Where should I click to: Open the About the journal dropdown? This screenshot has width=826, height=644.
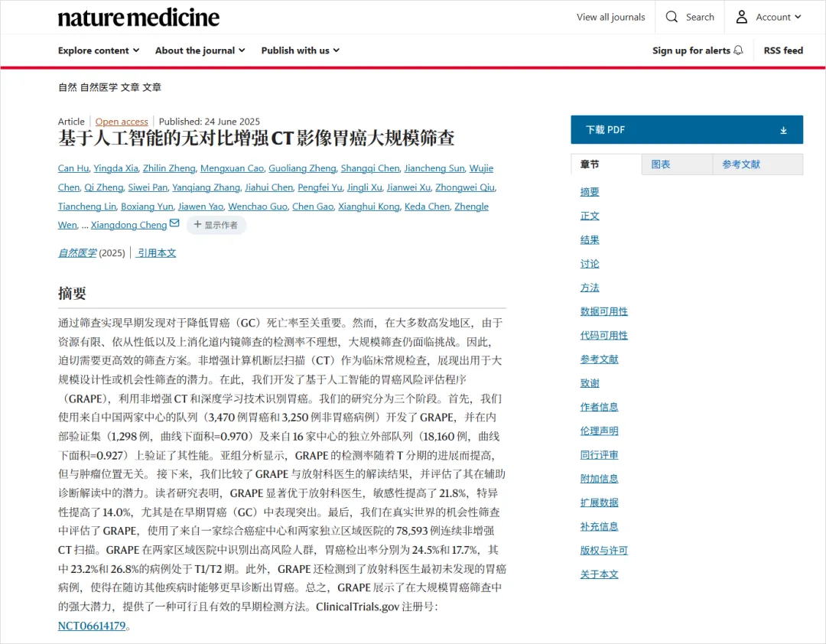click(200, 50)
